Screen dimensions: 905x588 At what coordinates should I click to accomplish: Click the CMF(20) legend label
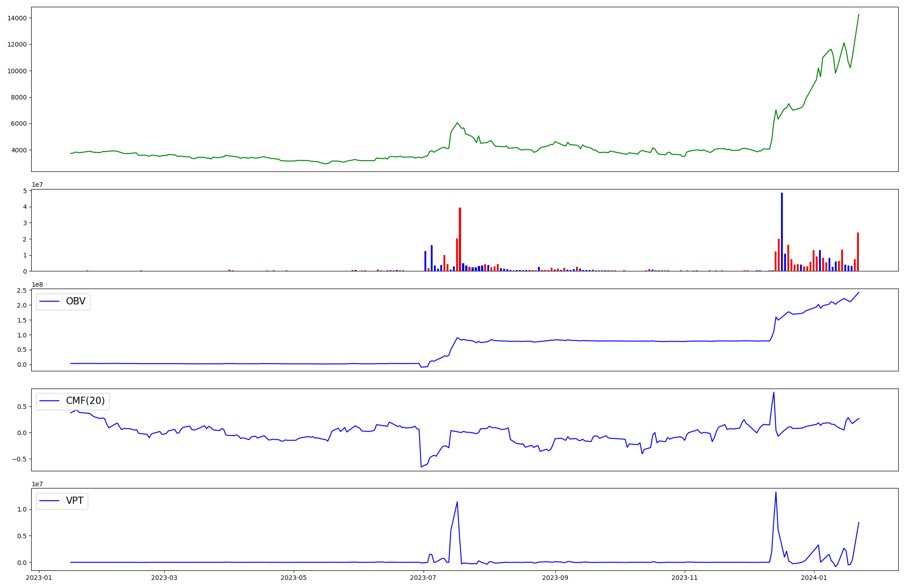point(85,401)
